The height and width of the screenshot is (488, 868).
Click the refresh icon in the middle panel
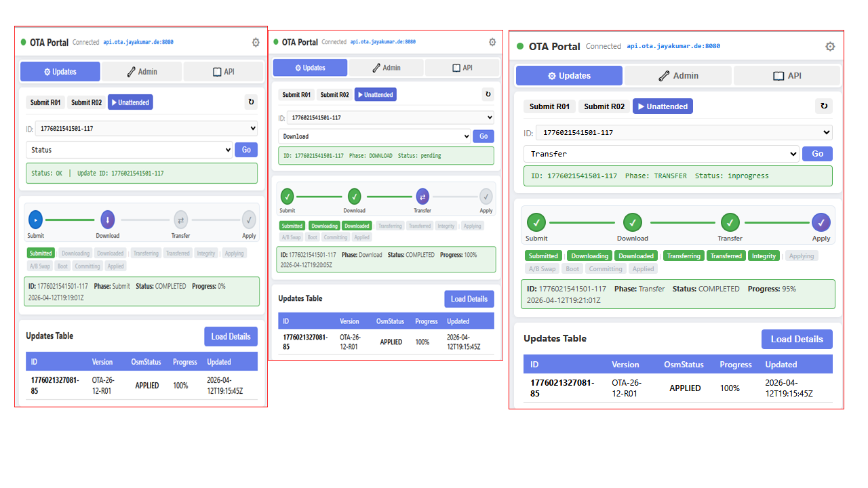(x=488, y=94)
